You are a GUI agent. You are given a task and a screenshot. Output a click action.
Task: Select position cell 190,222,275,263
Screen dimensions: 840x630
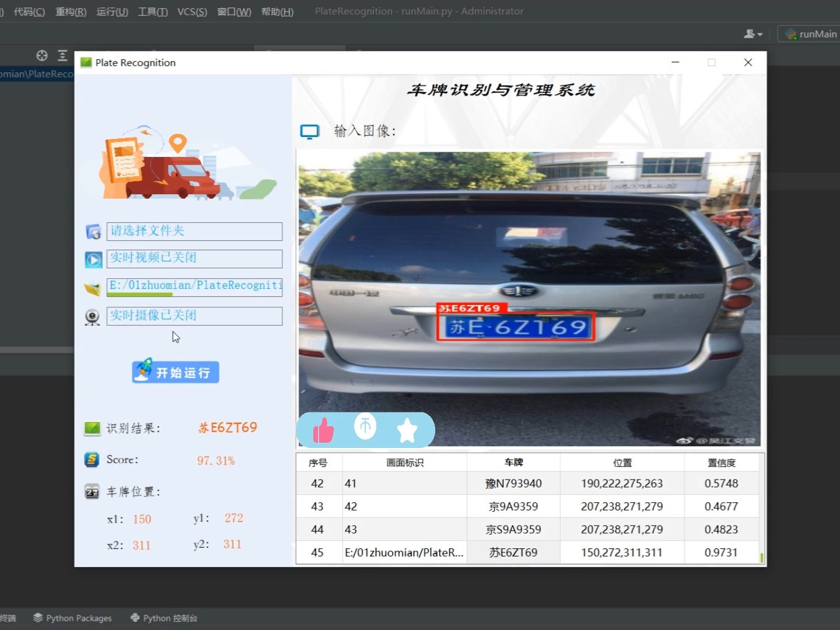coord(622,484)
